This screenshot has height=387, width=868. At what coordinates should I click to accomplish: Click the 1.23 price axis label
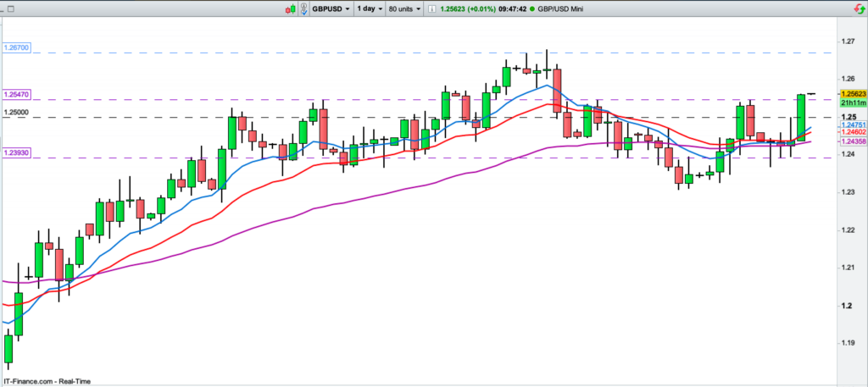[848, 192]
